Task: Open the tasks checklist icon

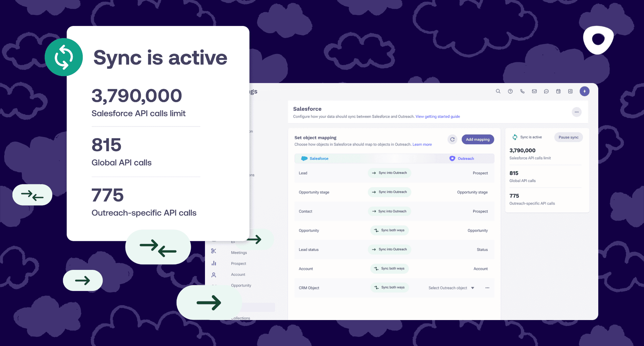Action: 570,91
